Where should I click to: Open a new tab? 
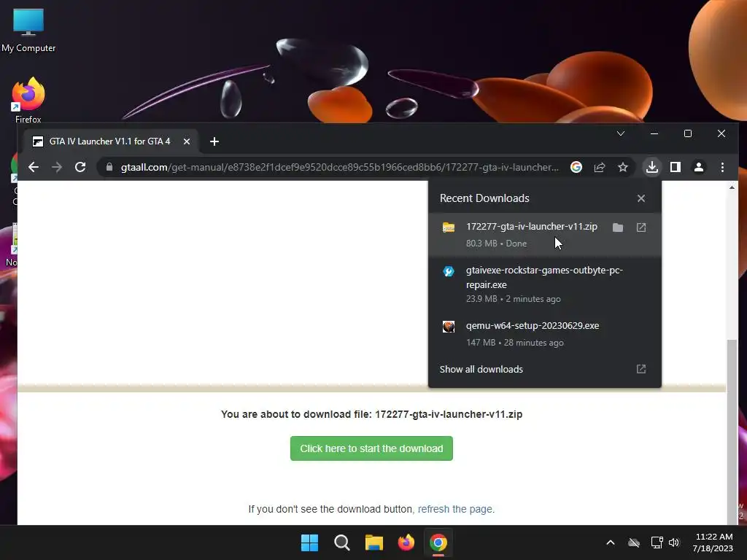(x=214, y=141)
